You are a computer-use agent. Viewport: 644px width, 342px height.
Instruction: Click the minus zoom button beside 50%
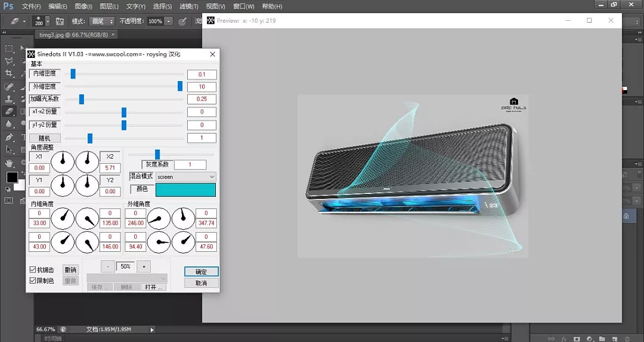coord(107,266)
